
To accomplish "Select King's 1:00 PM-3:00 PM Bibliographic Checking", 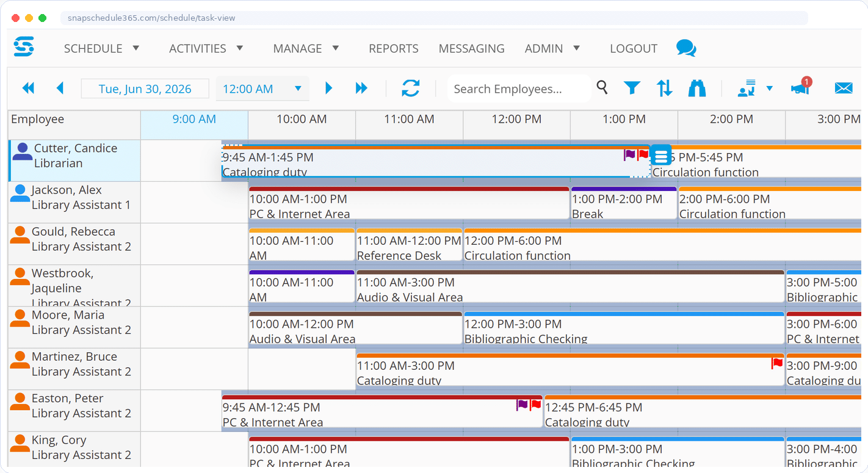I will tap(678, 453).
